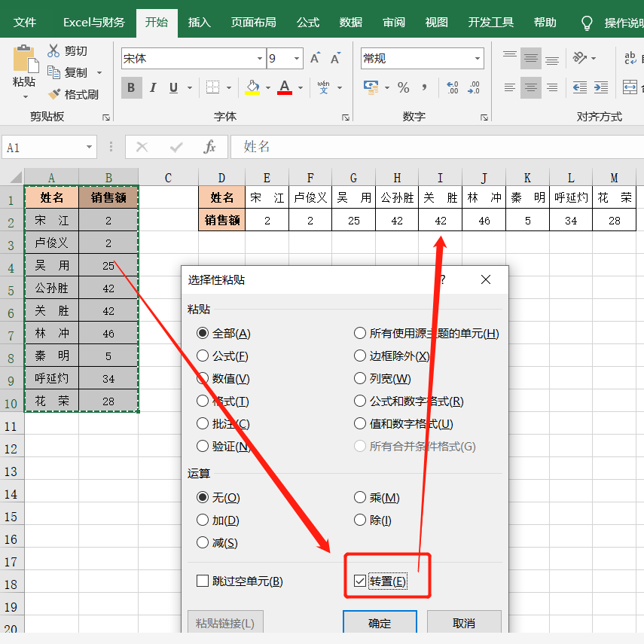
Task: Open the 文件 menu tab
Action: [x=25, y=22]
